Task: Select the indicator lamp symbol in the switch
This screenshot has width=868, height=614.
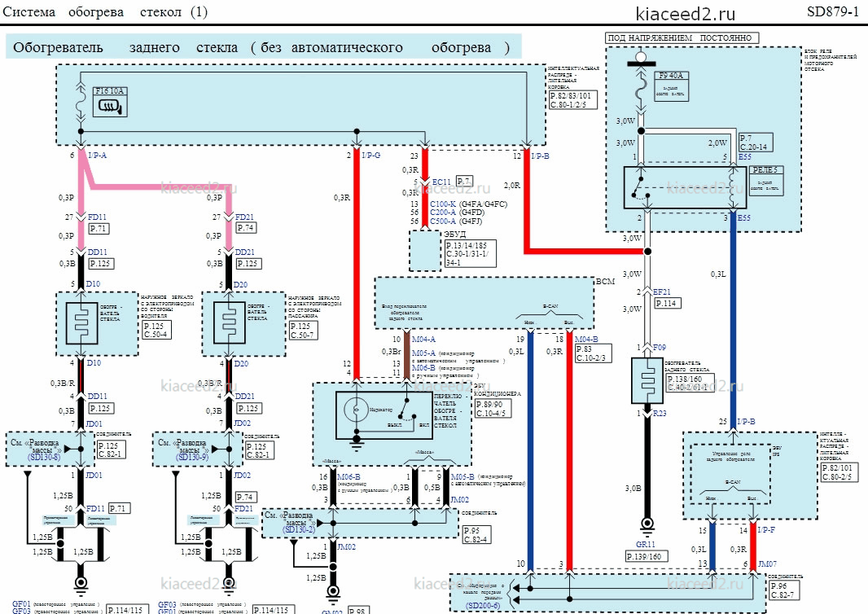Action: pyautogui.click(x=356, y=410)
